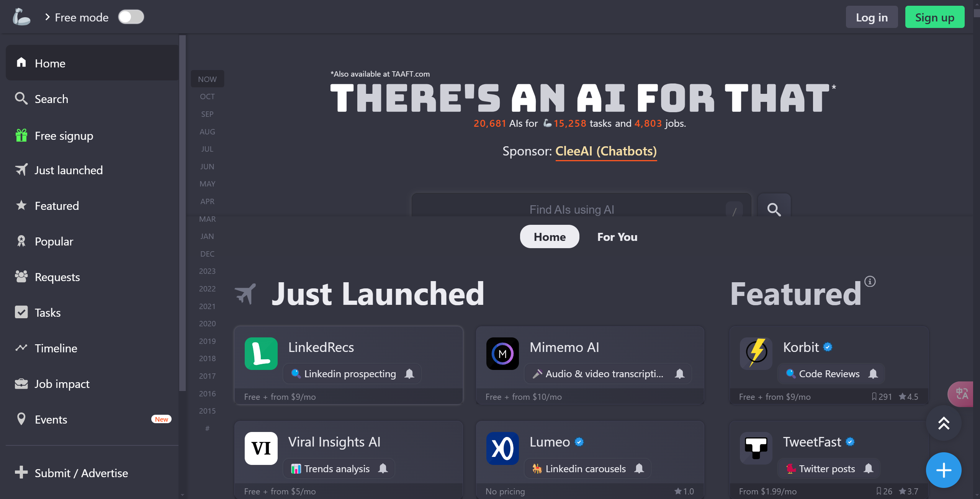Click the New badge next to Events
980x499 pixels.
click(x=161, y=419)
